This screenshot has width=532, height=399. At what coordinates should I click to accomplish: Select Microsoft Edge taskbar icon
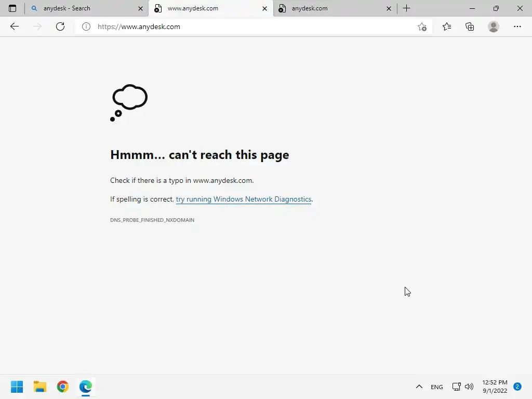coord(86,387)
